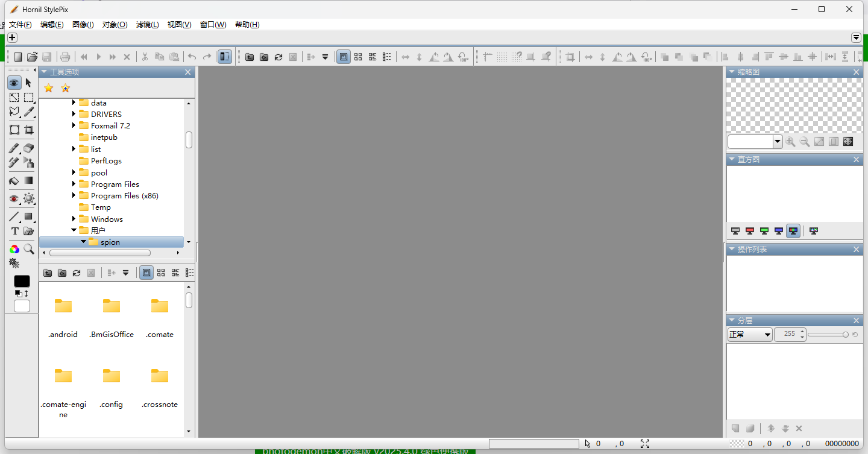Toggle the RGB composite histogram button
This screenshot has height=454, width=868.
coord(793,230)
